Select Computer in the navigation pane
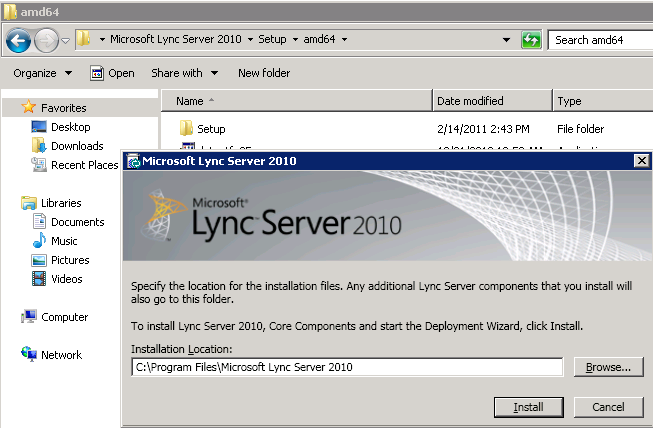Image resolution: width=653 pixels, height=428 pixels. click(65, 318)
